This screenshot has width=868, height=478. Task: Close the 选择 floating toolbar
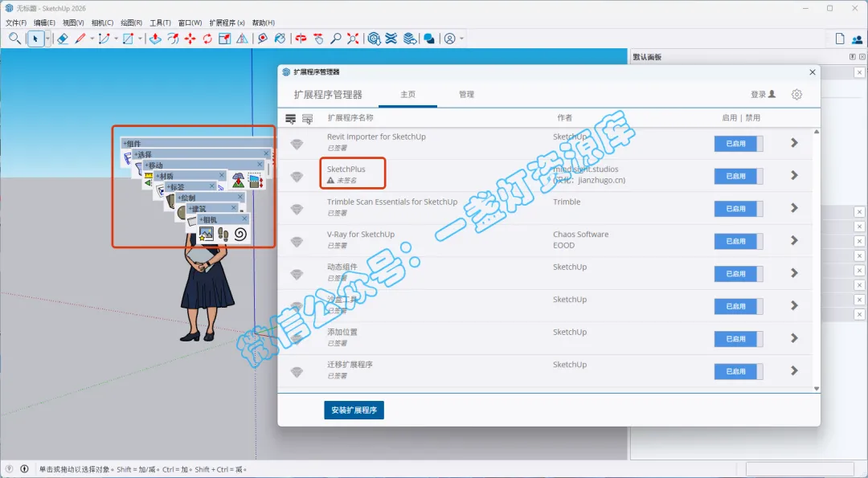266,153
